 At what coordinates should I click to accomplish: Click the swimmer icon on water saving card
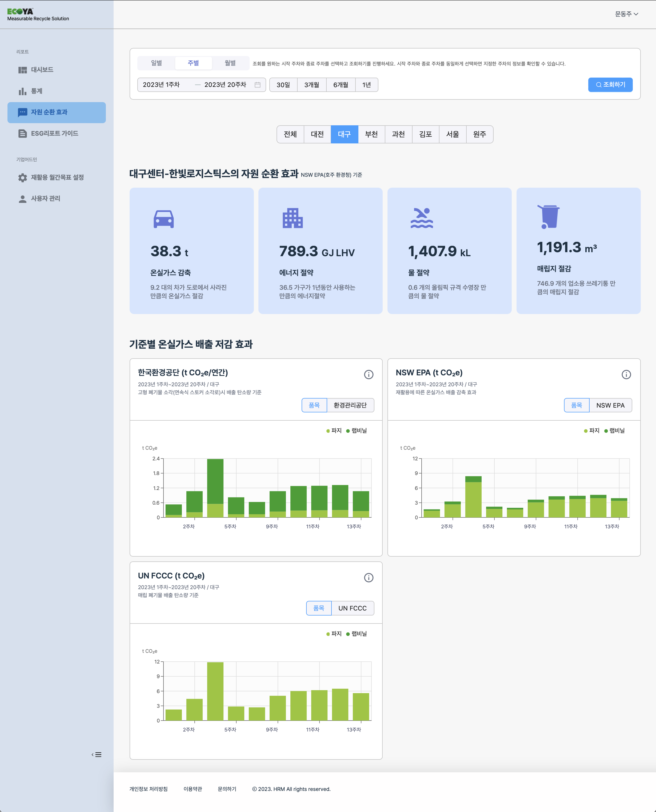(422, 218)
